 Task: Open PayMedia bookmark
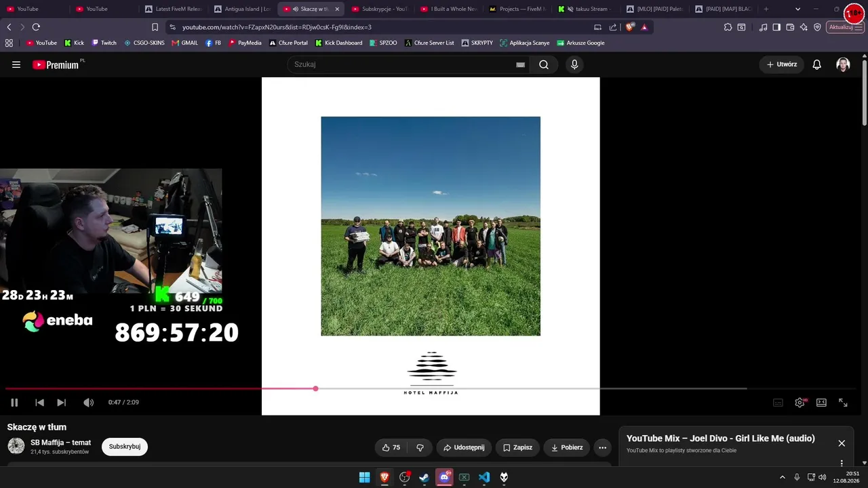coord(245,43)
